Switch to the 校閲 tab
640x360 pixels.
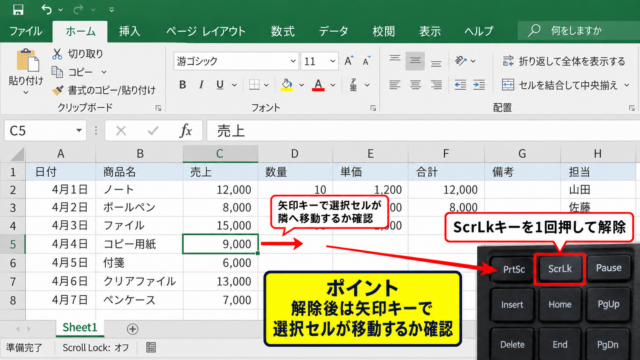click(x=384, y=31)
